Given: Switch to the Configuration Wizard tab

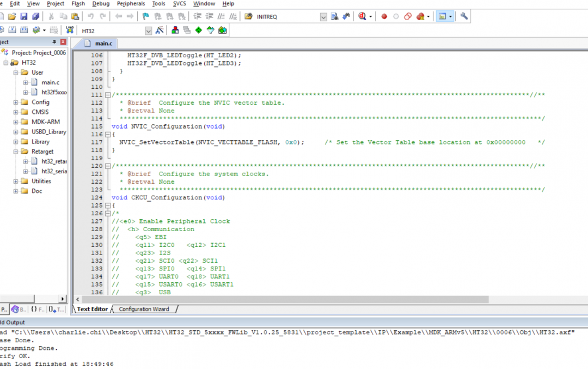Looking at the screenshot, I should tap(144, 309).
